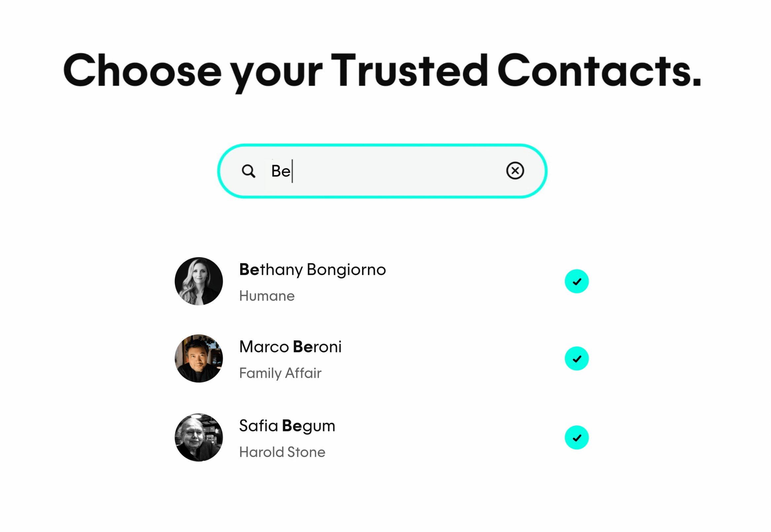This screenshot has height=532, width=771.
Task: Click the 'Humane' subtitle text
Action: (267, 296)
